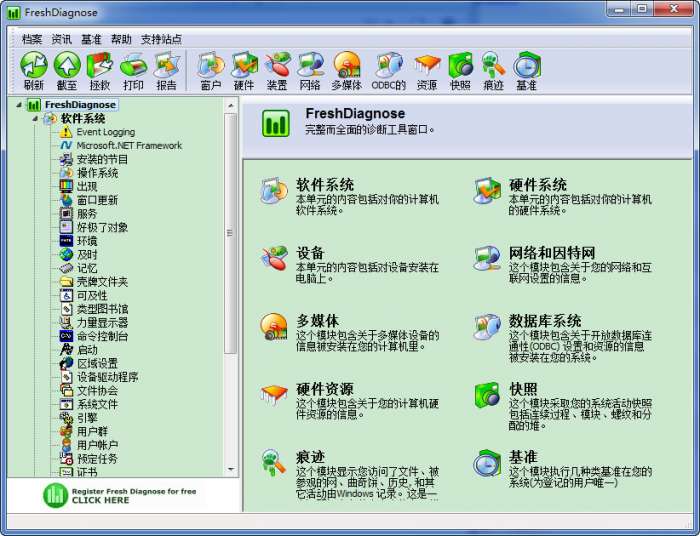Select 环境 tree item
Screen dimensions: 700x536
(x=87, y=241)
